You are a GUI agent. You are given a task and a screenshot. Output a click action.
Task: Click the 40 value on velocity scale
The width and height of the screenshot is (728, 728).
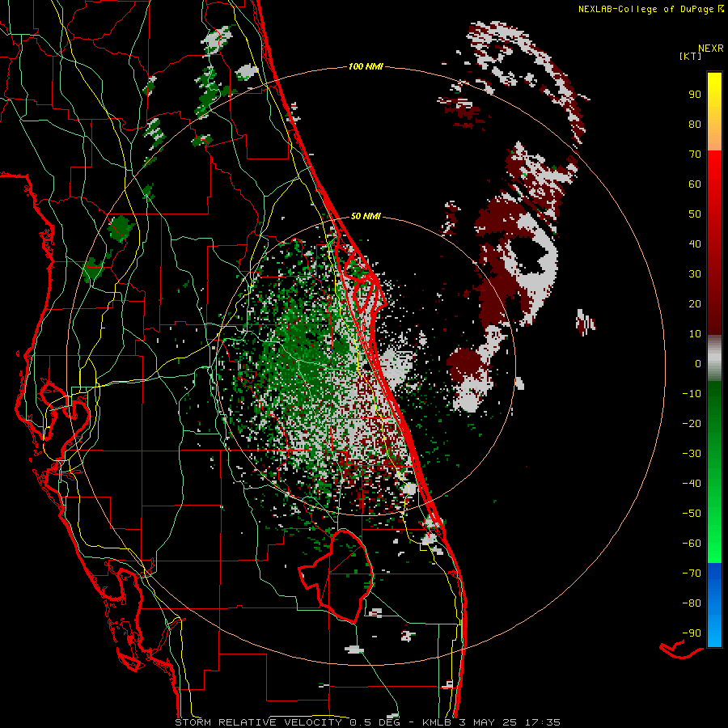click(x=695, y=244)
